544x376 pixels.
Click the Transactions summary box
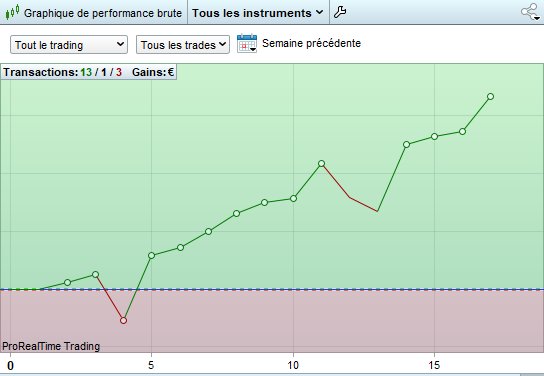(x=89, y=72)
